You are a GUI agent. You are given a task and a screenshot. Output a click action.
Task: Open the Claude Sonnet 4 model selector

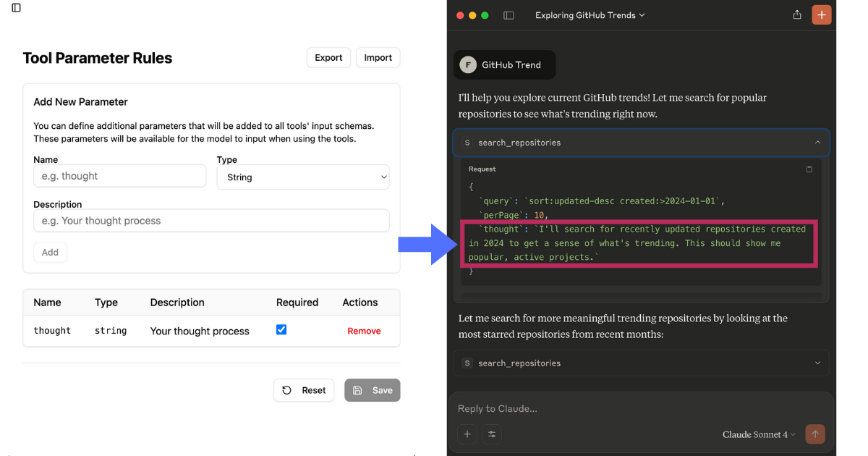pyautogui.click(x=759, y=434)
